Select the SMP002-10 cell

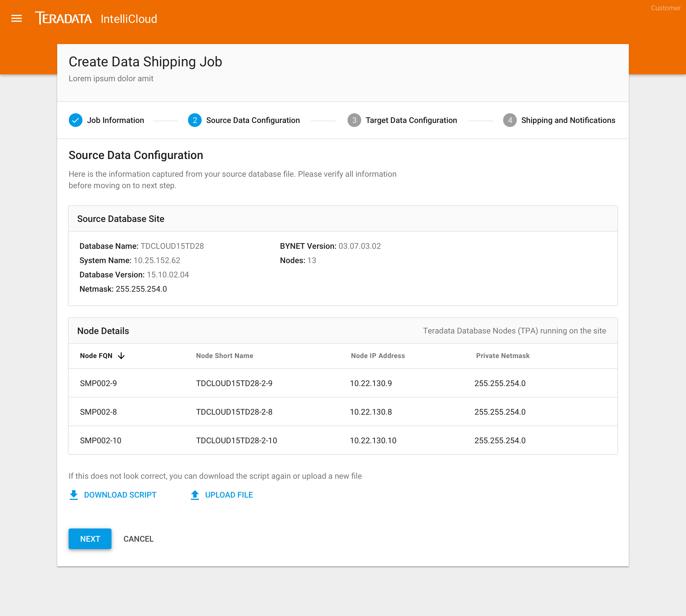100,441
